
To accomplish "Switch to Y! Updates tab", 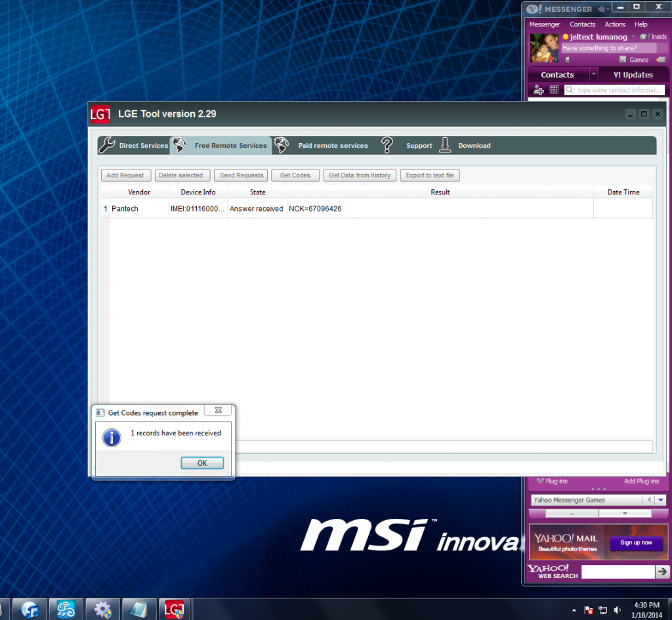I will point(633,75).
